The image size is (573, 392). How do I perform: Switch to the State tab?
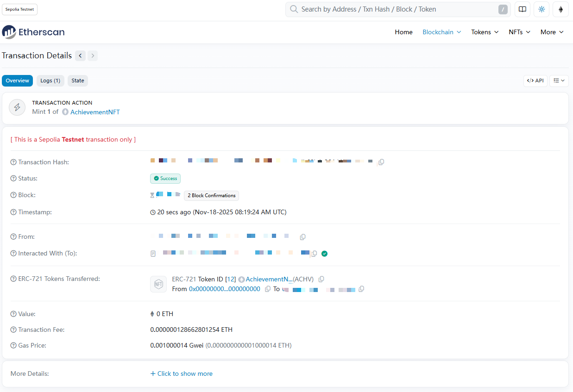click(78, 81)
